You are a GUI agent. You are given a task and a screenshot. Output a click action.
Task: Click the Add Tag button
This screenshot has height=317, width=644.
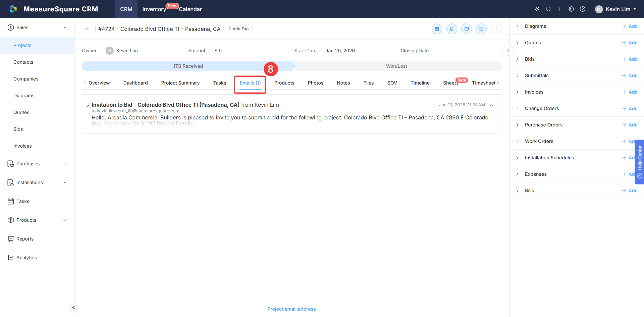(238, 29)
